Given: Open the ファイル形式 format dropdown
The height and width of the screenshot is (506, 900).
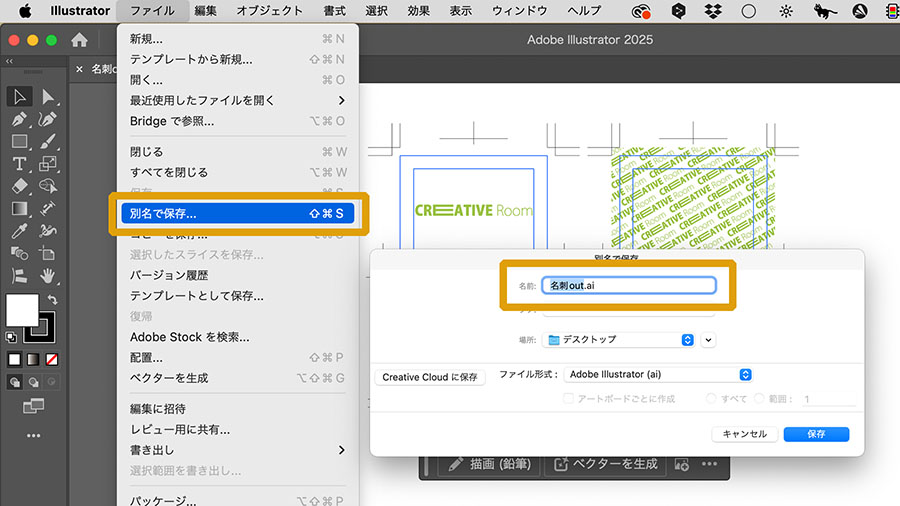Looking at the screenshot, I should [658, 375].
